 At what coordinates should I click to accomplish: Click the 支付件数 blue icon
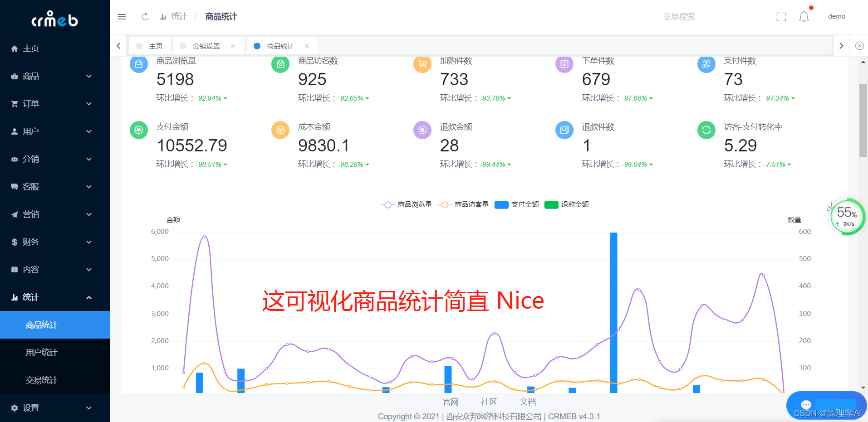706,64
